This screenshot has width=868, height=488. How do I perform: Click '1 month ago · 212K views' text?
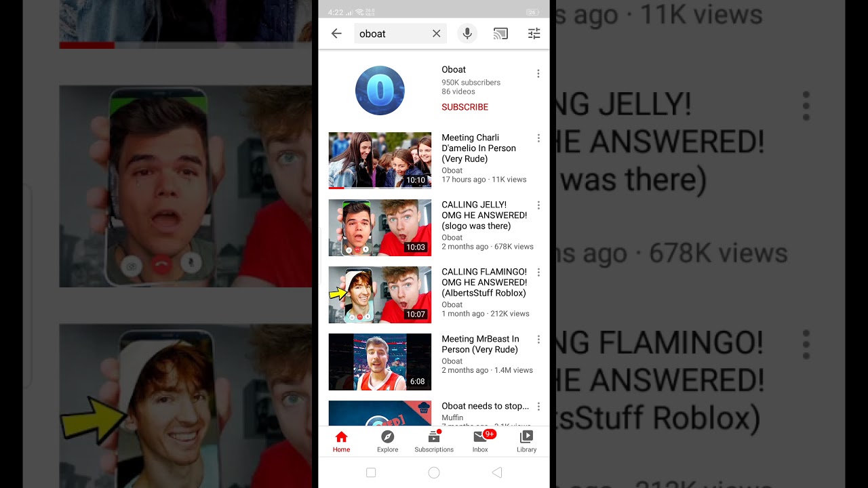(x=486, y=314)
